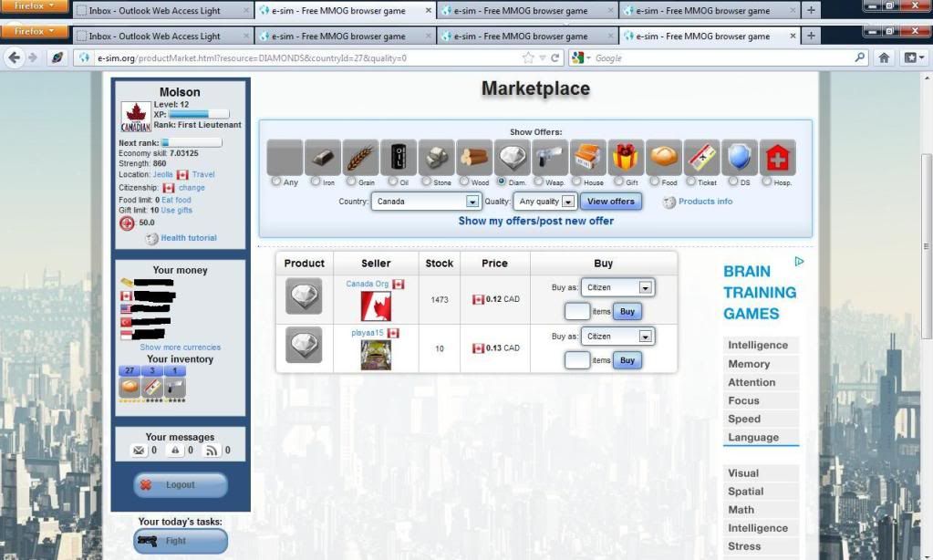Open Buy as dropdown for Canada Org offer
The width and height of the screenshot is (933, 560).
click(x=617, y=287)
